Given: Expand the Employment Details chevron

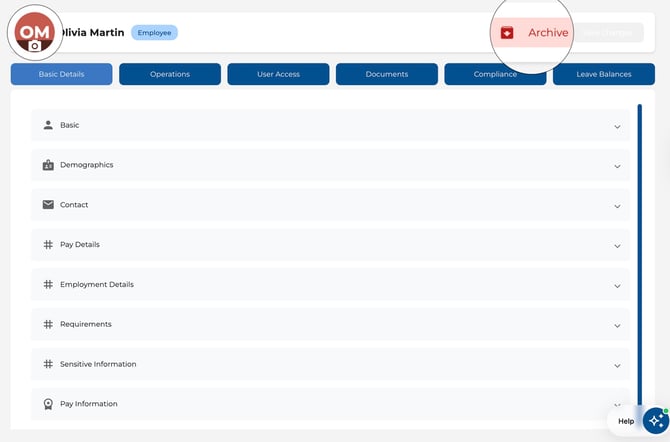Looking at the screenshot, I should (617, 285).
